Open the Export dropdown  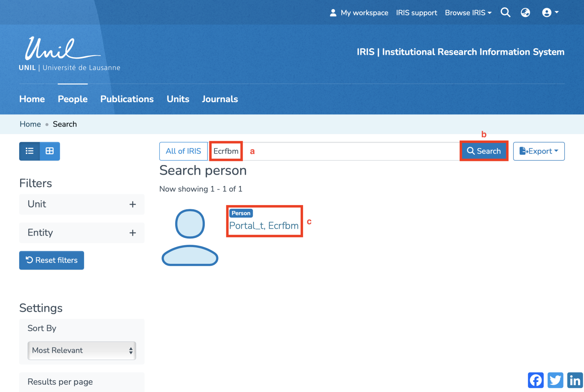tap(538, 151)
